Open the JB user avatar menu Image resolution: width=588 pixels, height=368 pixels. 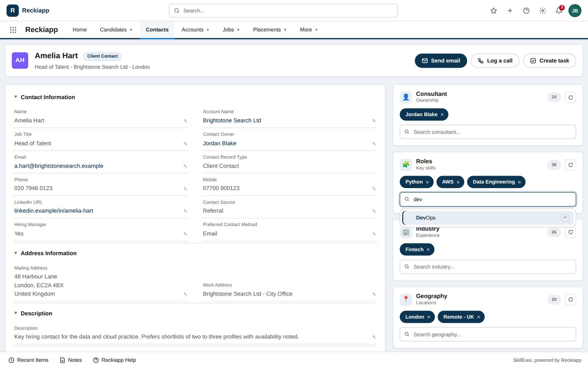point(575,11)
